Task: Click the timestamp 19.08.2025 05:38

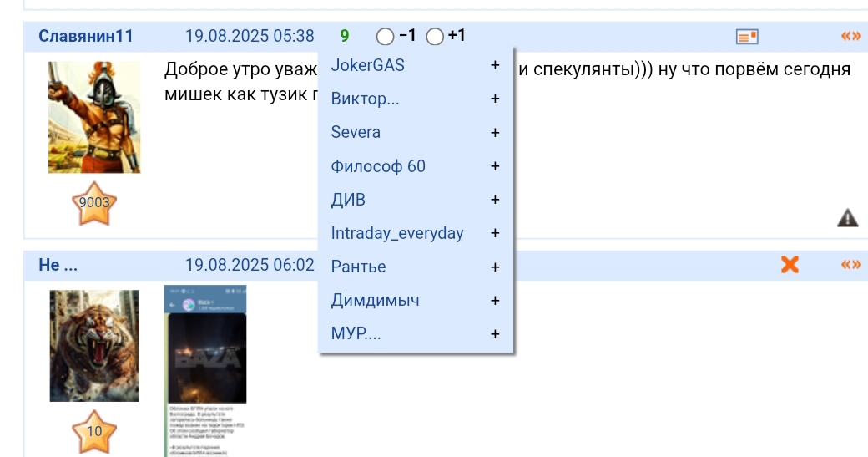Action: pos(250,36)
